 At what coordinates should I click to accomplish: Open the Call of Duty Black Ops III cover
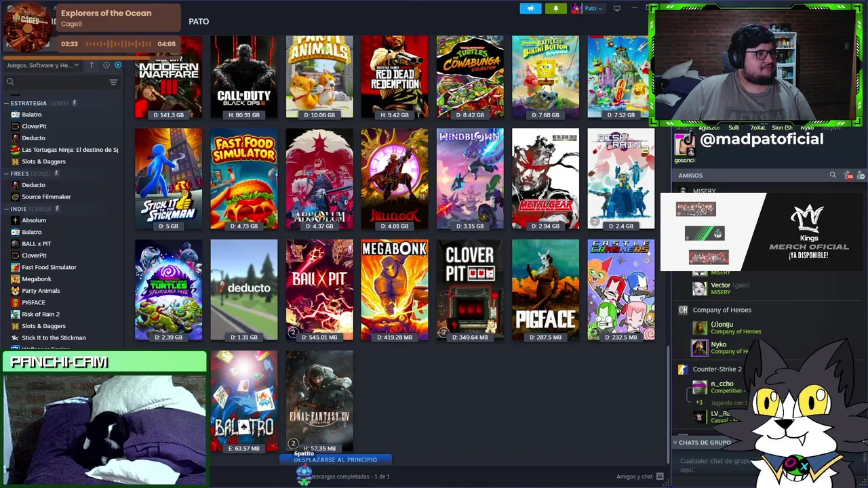coord(244,77)
